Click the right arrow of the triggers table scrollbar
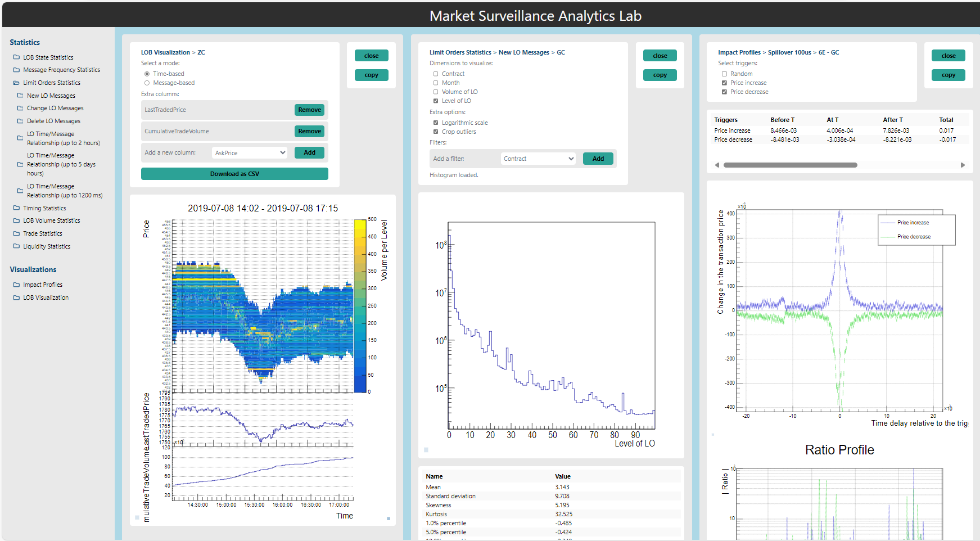The image size is (980, 541). 963,165
